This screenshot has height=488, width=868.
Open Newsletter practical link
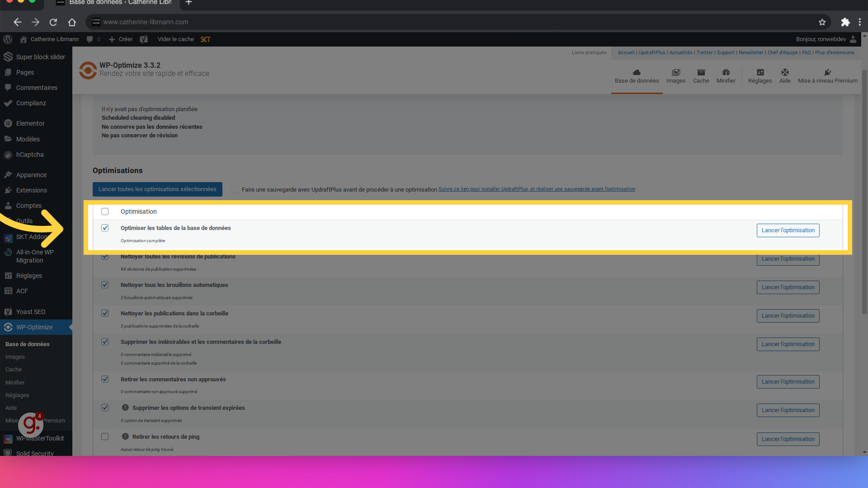pos(751,53)
